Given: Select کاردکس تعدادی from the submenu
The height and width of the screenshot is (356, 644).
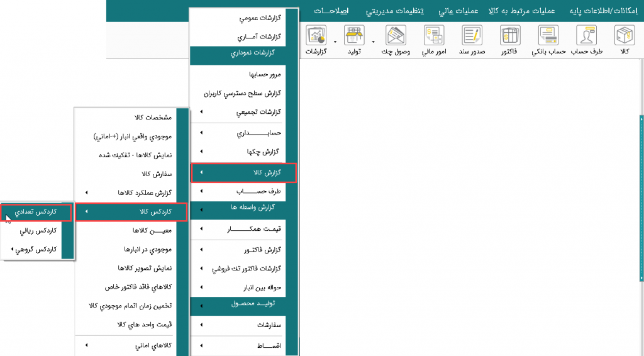Looking at the screenshot, I should click(x=36, y=212).
